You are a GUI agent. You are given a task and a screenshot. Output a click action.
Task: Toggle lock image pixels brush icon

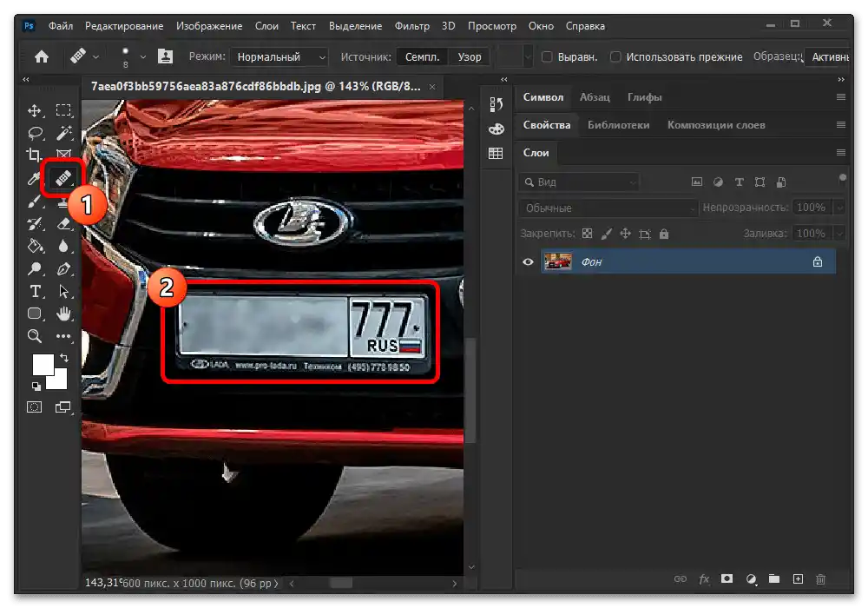(607, 234)
